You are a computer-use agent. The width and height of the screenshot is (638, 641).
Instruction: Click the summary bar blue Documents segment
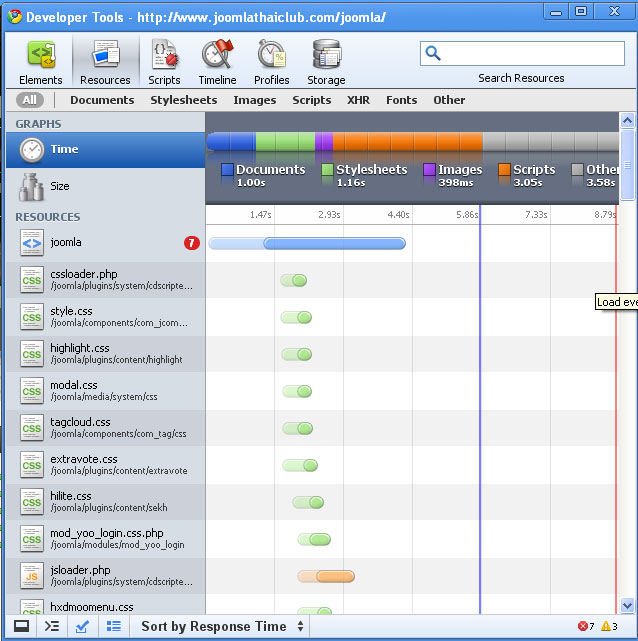pyautogui.click(x=232, y=141)
